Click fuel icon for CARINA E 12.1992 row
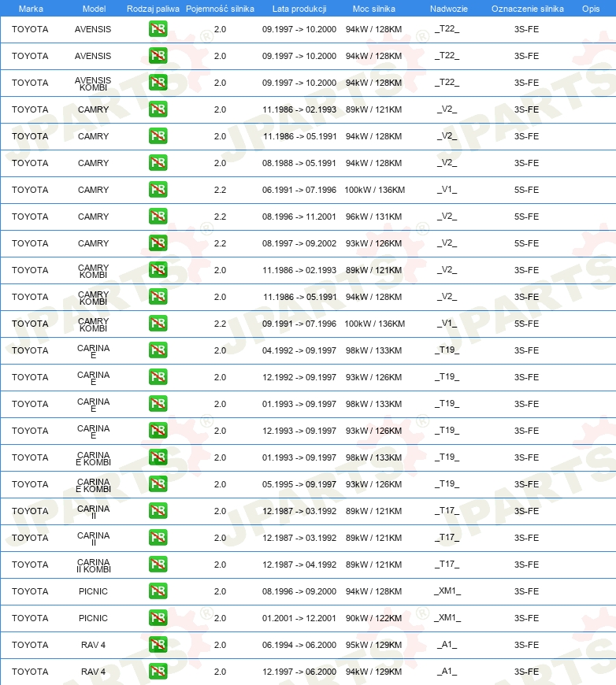This screenshot has width=616, height=685. coord(158,377)
